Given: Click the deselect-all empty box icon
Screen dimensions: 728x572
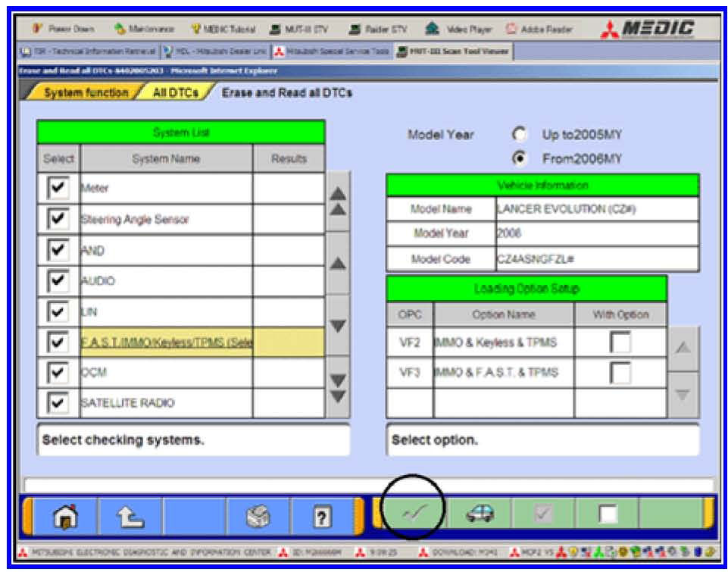Looking at the screenshot, I should point(608,514).
